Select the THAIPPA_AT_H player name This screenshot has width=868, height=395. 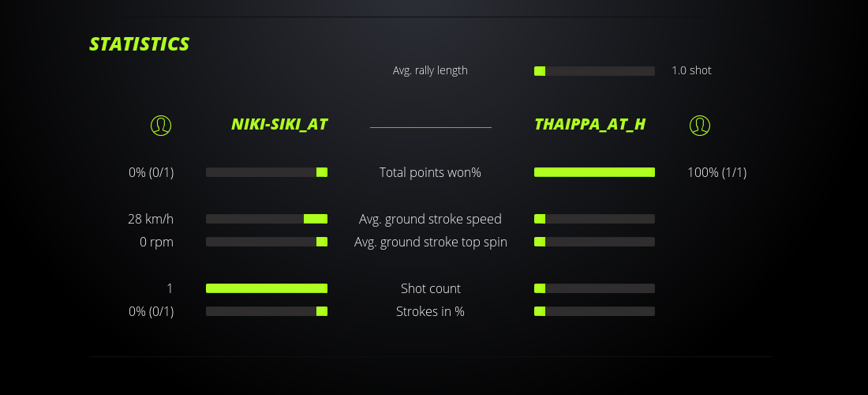589,125
